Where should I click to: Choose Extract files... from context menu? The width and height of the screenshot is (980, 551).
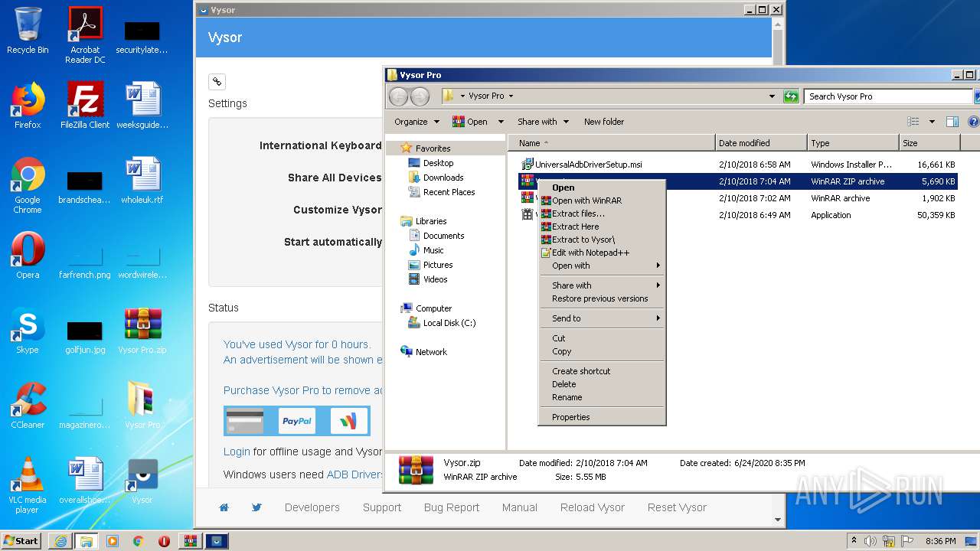pos(601,214)
